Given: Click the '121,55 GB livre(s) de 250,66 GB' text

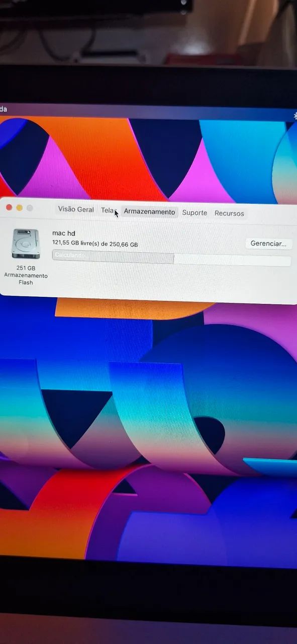Looking at the screenshot, I should tap(95, 244).
